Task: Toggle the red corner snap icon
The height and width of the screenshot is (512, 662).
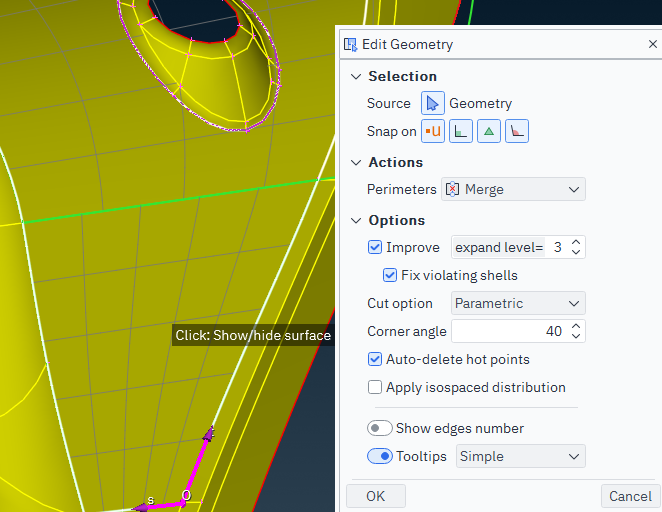Action: 516,131
